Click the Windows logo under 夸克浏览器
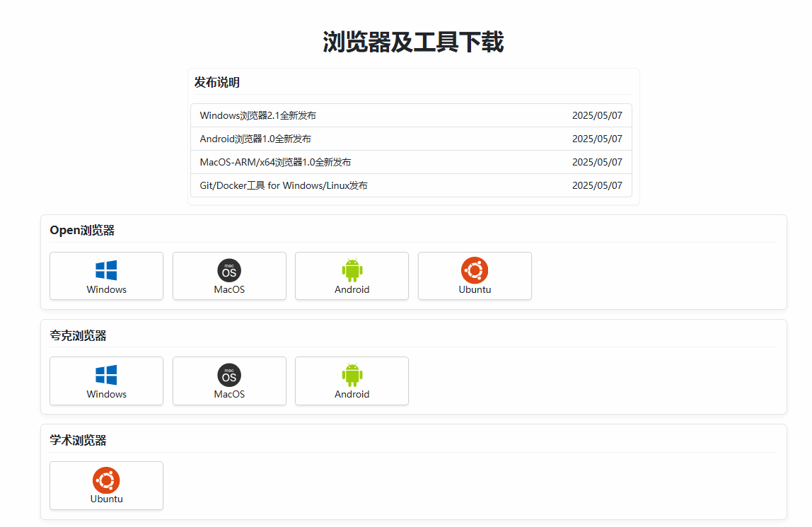 pos(106,376)
